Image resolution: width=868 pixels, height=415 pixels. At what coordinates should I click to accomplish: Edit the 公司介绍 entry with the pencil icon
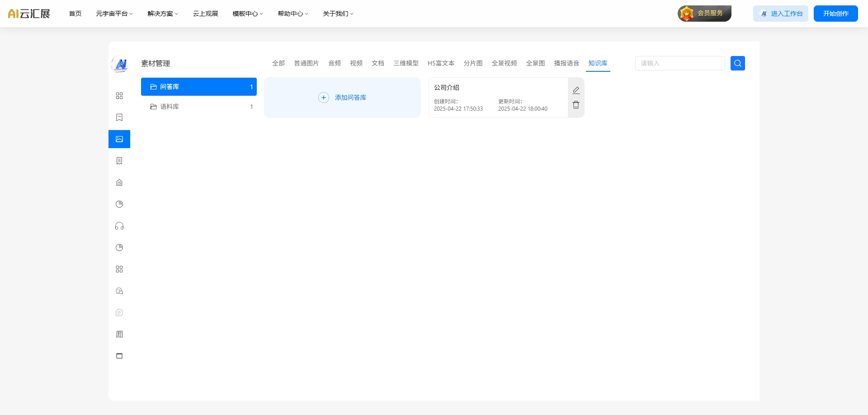[576, 90]
